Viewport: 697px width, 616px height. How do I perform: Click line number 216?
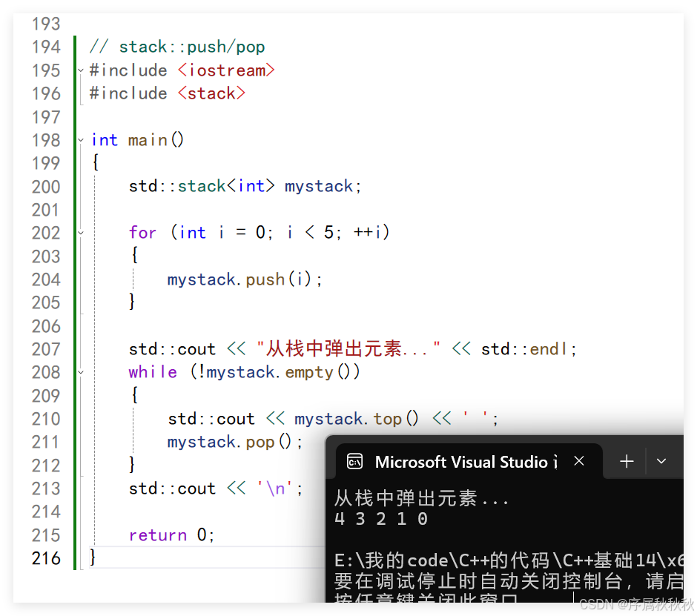click(x=46, y=558)
